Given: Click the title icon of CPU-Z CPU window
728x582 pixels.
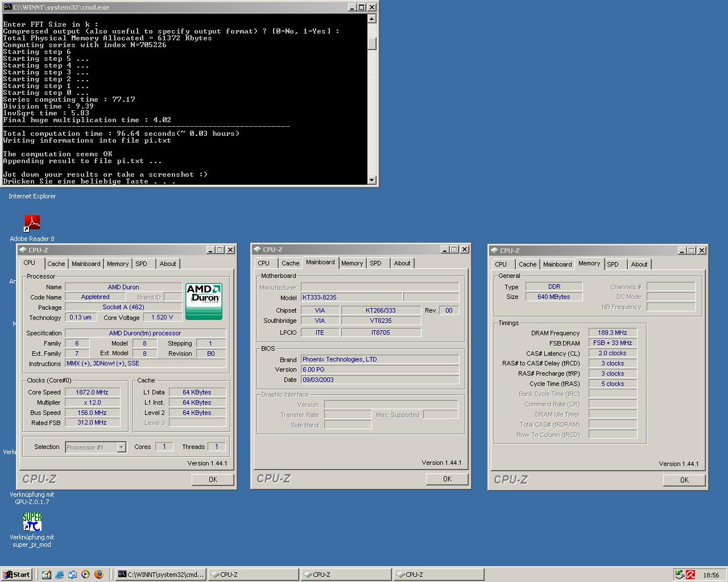Looking at the screenshot, I should coord(23,250).
